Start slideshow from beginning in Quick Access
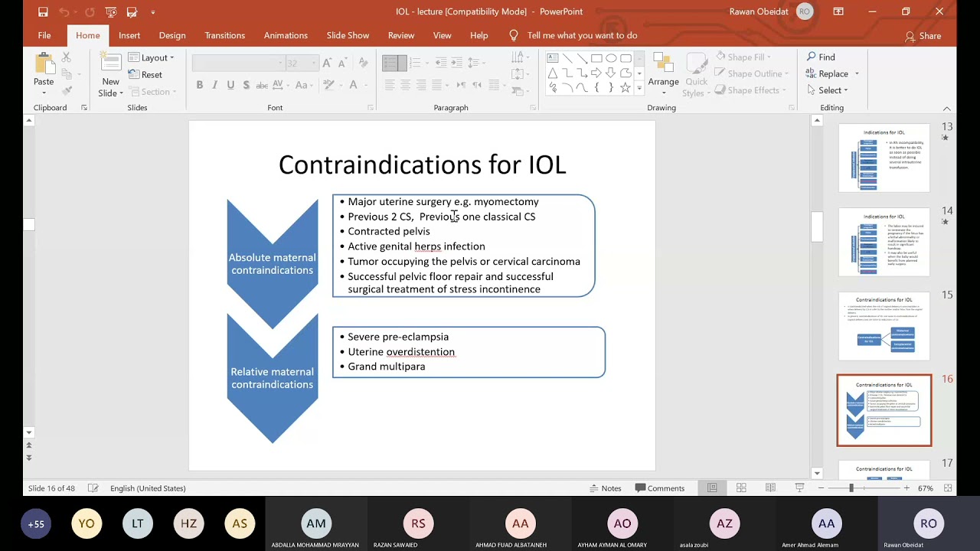The height and width of the screenshot is (551, 980). click(111, 11)
